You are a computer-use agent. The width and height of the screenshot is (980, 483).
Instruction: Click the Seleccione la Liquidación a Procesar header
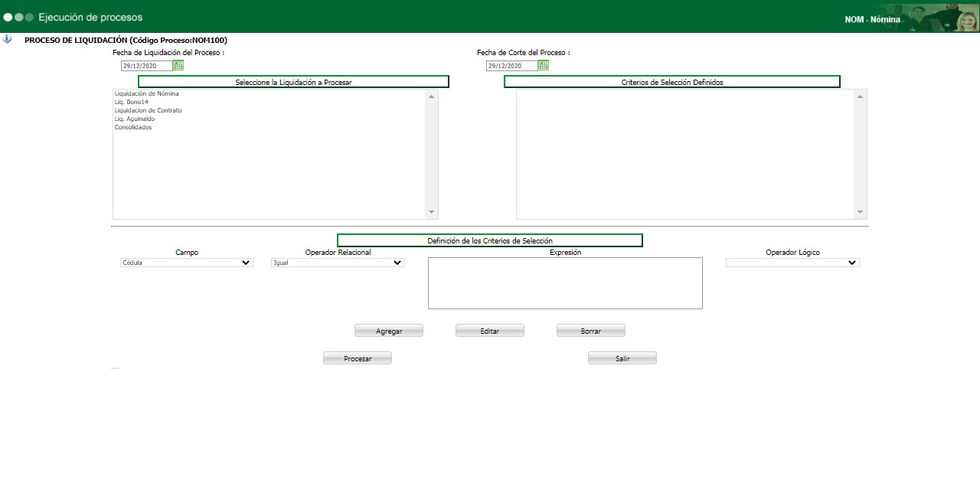293,82
